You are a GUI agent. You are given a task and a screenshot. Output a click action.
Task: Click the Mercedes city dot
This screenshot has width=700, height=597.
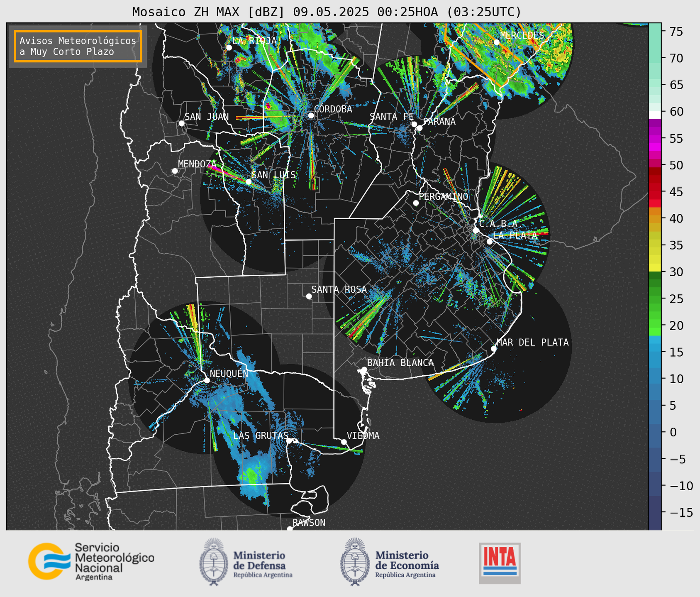click(497, 42)
